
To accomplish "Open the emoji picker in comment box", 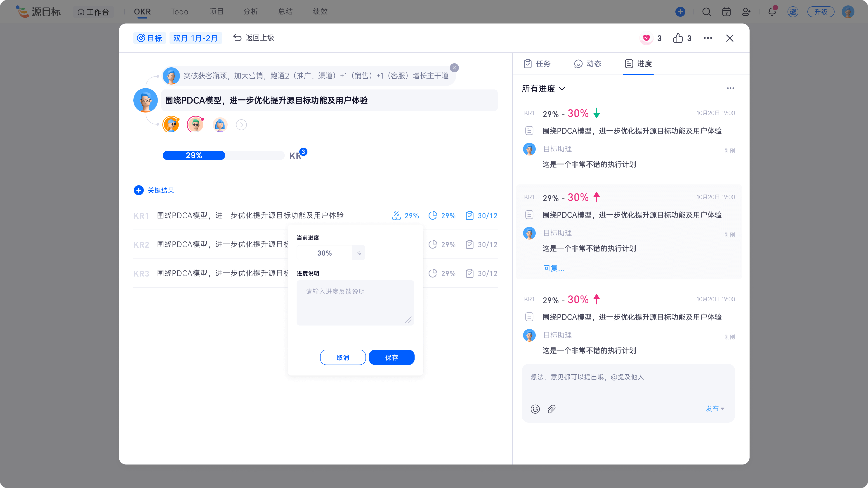I will click(x=535, y=409).
